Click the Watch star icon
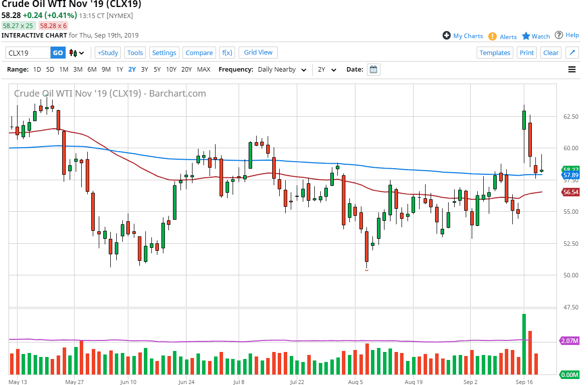This screenshot has height=385, width=588. tap(526, 36)
